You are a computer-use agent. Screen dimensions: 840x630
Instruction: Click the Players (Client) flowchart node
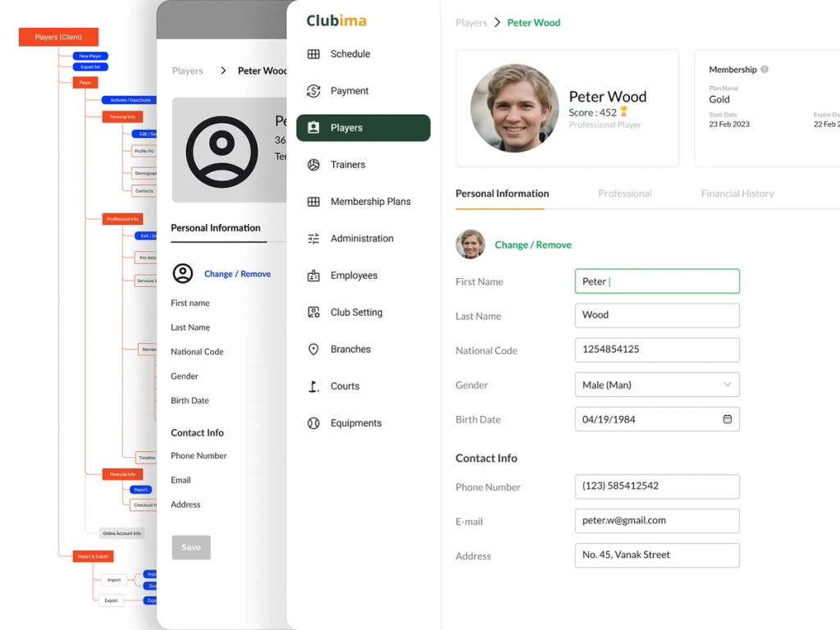58,37
